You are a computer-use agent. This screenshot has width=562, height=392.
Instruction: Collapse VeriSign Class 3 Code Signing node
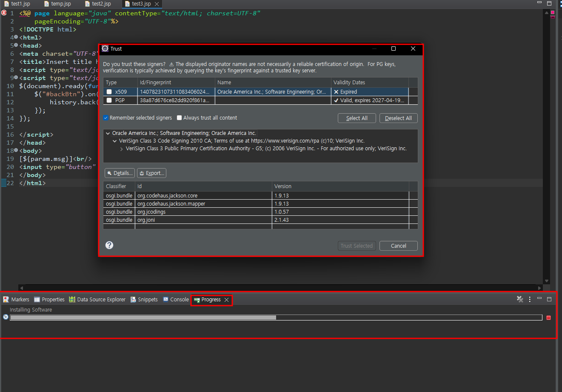pyautogui.click(x=115, y=141)
